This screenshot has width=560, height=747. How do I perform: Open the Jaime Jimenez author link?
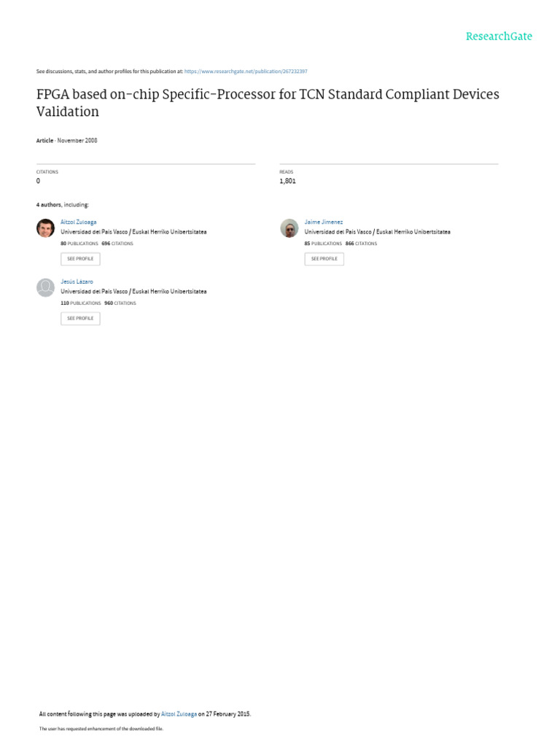[323, 222]
